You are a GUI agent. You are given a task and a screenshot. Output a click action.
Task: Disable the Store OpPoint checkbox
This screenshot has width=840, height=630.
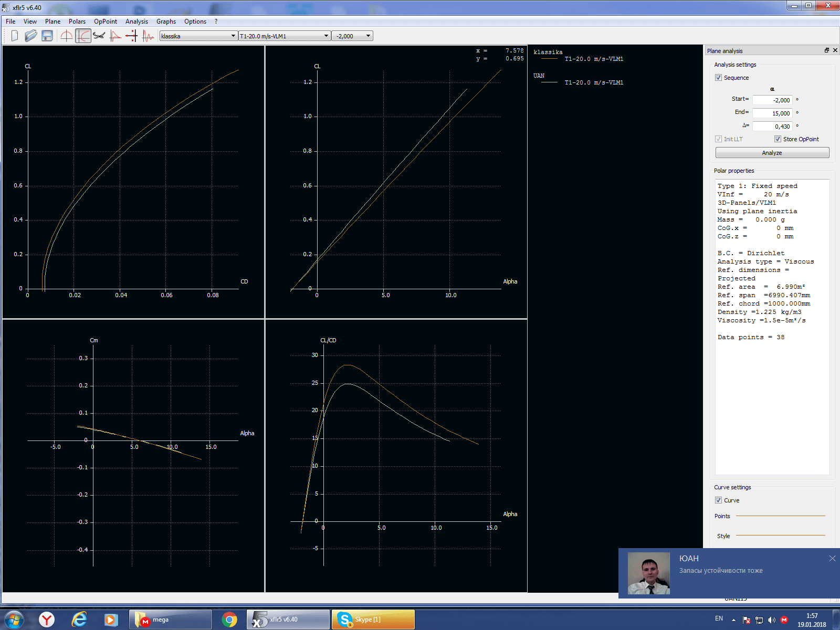pos(778,139)
